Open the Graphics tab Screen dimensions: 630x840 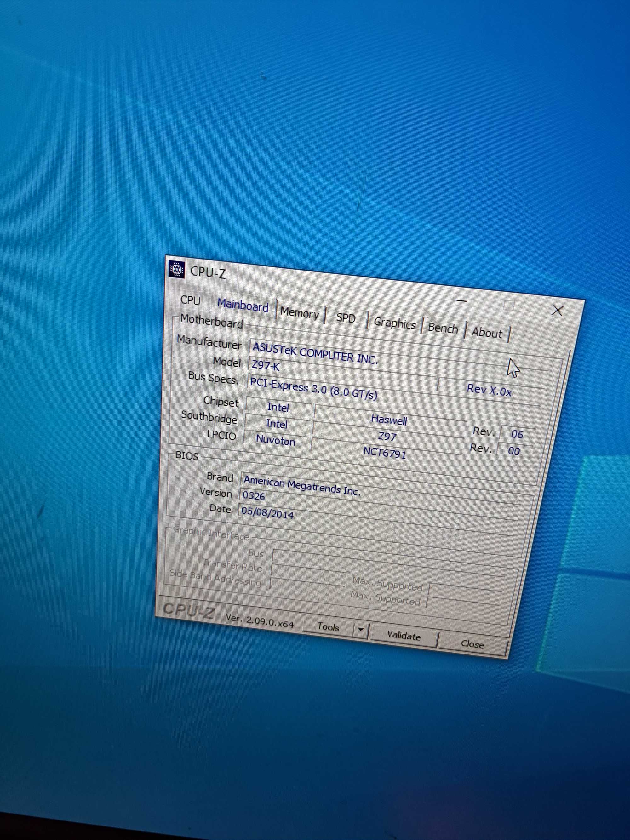tap(395, 323)
